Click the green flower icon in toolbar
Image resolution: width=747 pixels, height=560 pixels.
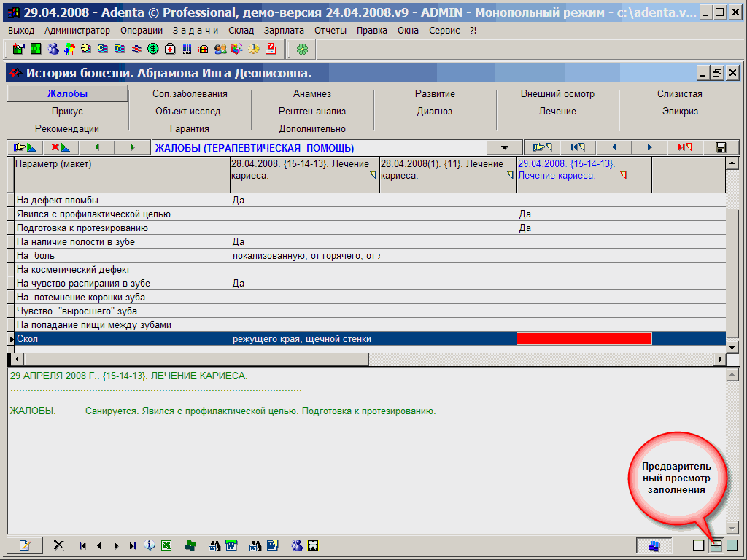coord(302,49)
